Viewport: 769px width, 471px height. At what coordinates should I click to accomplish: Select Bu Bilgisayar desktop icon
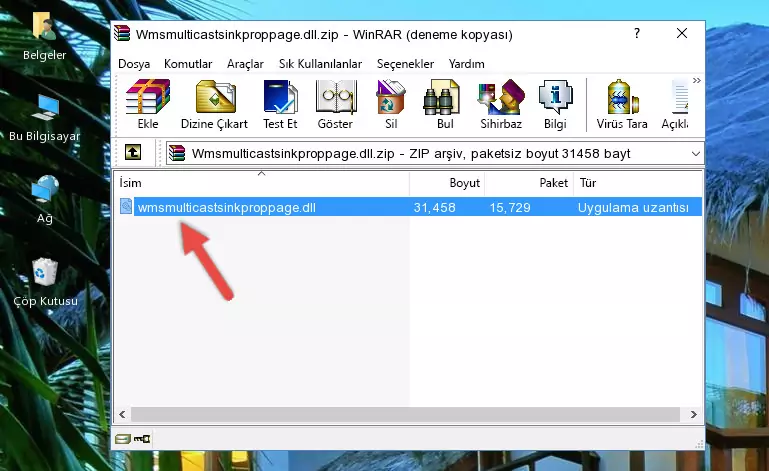tap(45, 118)
